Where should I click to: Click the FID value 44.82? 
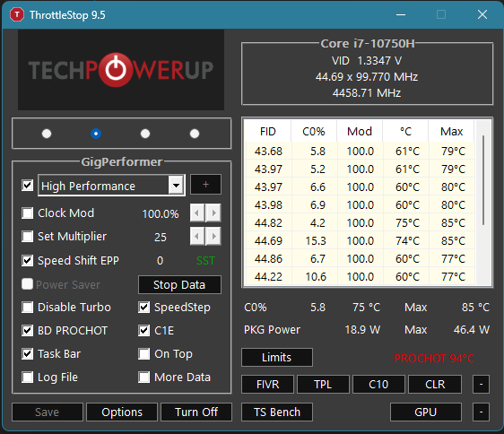pyautogui.click(x=268, y=222)
